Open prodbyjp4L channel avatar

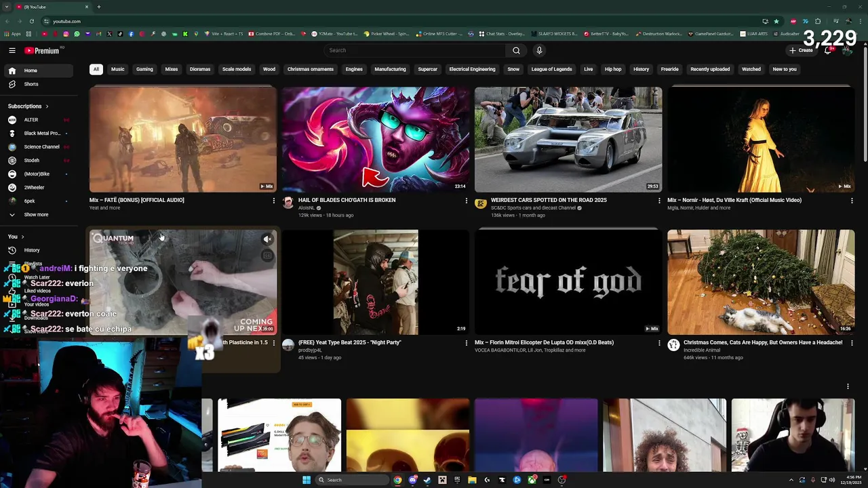[288, 346]
